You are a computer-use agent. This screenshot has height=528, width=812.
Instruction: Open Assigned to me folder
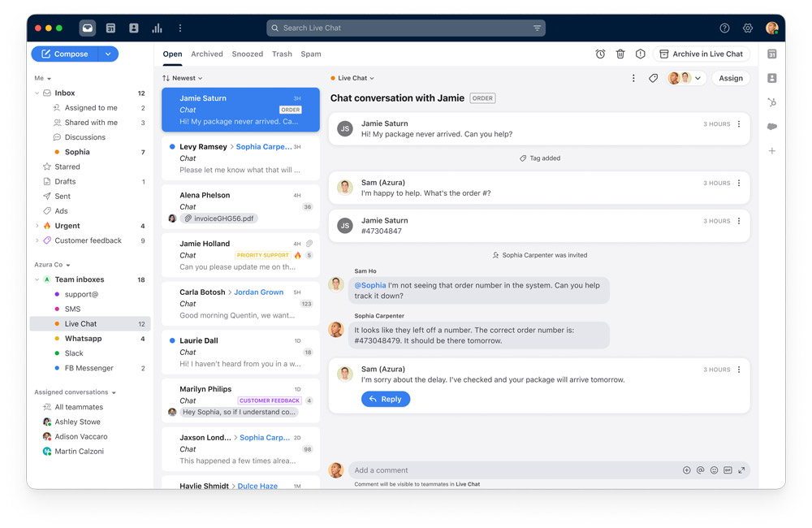coord(91,108)
